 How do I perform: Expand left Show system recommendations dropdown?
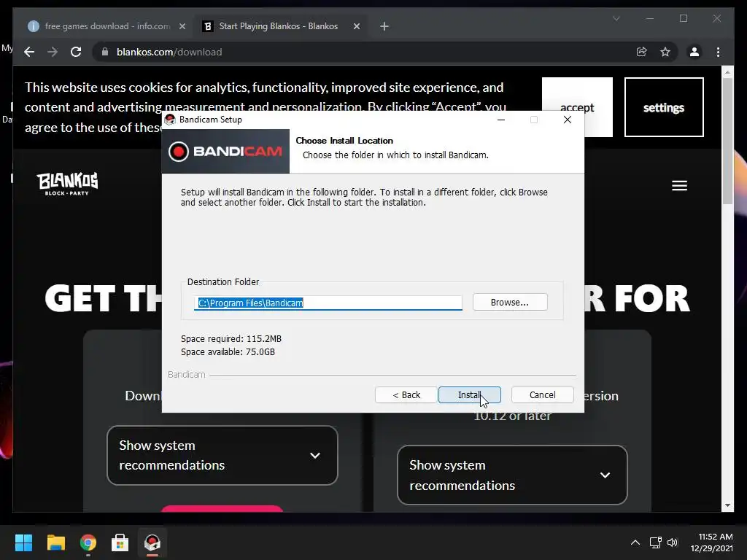point(222,455)
